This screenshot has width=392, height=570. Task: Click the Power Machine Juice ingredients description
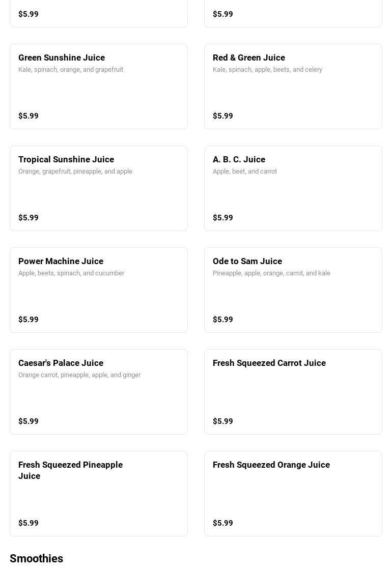(71, 273)
